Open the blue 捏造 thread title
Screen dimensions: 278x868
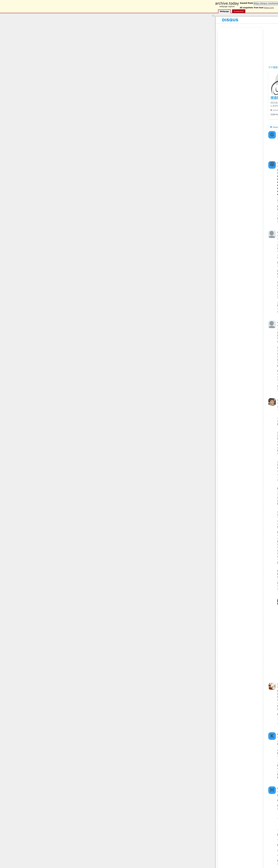click(274, 98)
